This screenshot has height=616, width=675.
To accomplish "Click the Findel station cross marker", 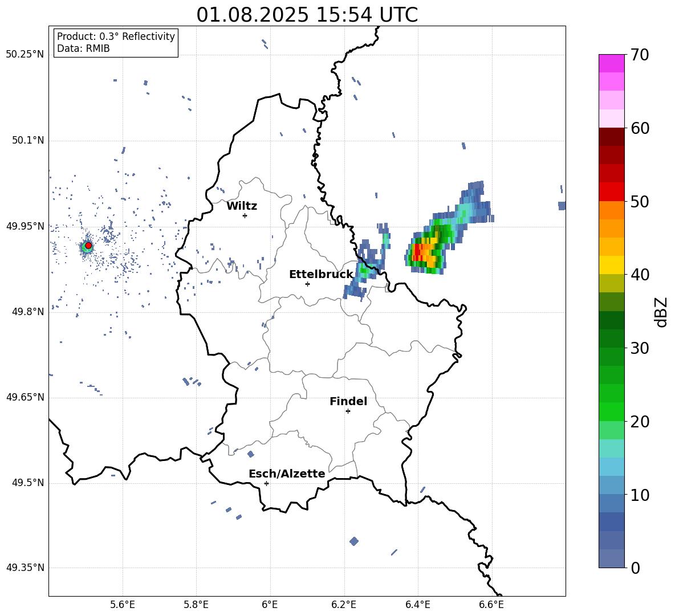I will [348, 411].
